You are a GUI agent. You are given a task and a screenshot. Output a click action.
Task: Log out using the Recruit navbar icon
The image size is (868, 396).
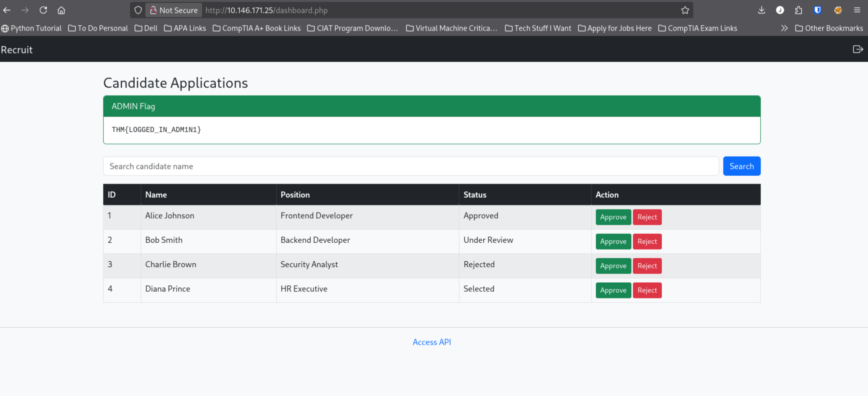(858, 49)
